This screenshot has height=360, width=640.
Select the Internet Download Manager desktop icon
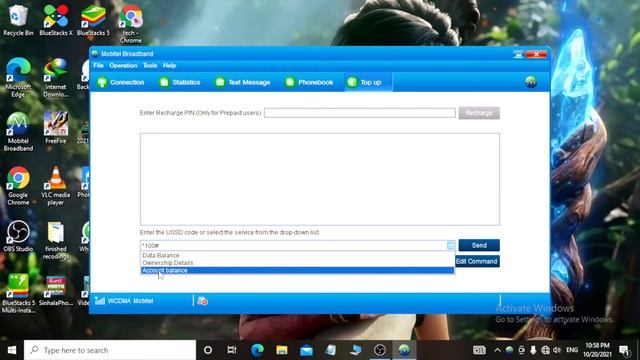[56, 78]
